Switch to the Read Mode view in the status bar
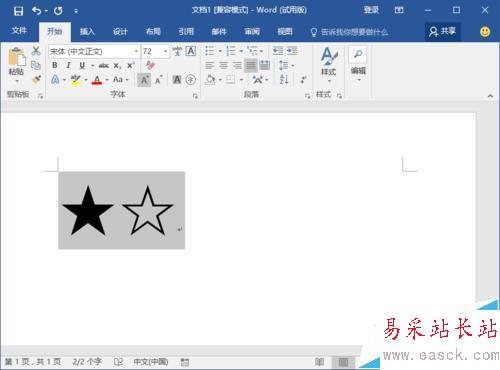 319,362
